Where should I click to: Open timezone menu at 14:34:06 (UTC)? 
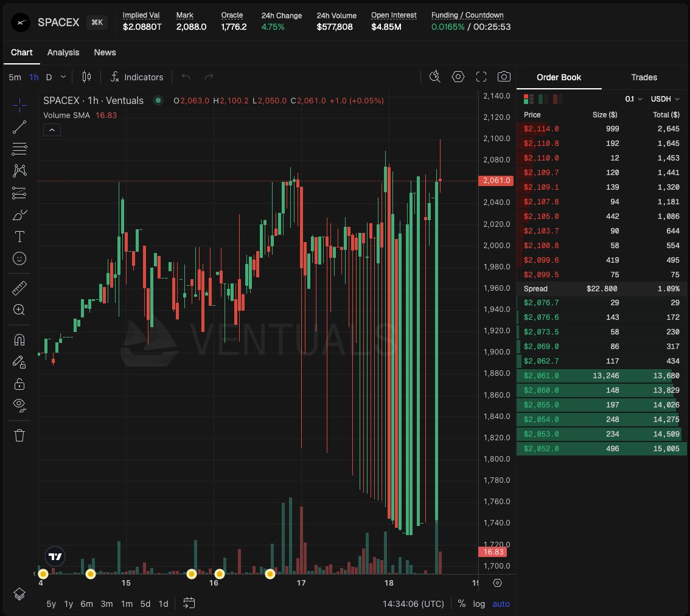[413, 604]
